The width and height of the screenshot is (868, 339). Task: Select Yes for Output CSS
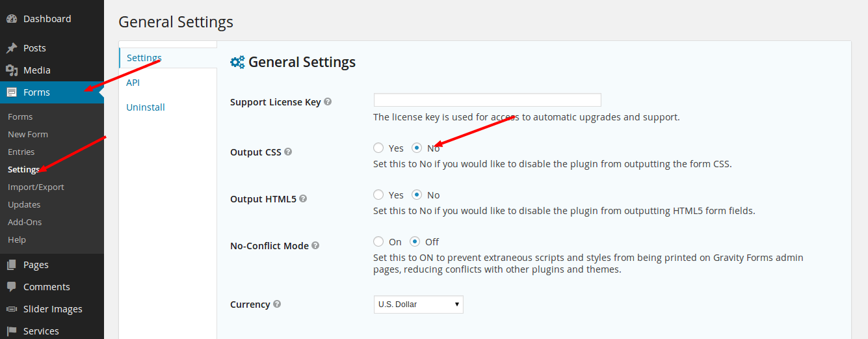pyautogui.click(x=378, y=148)
